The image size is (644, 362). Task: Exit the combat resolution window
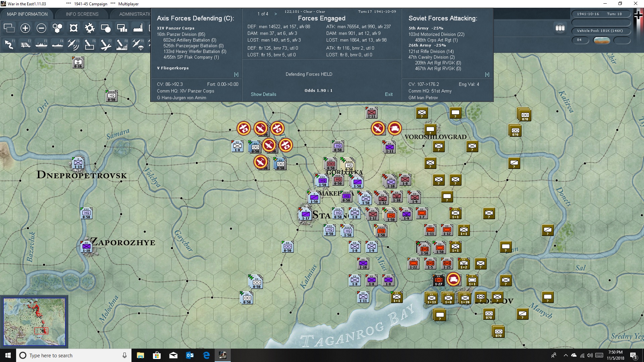click(x=389, y=94)
